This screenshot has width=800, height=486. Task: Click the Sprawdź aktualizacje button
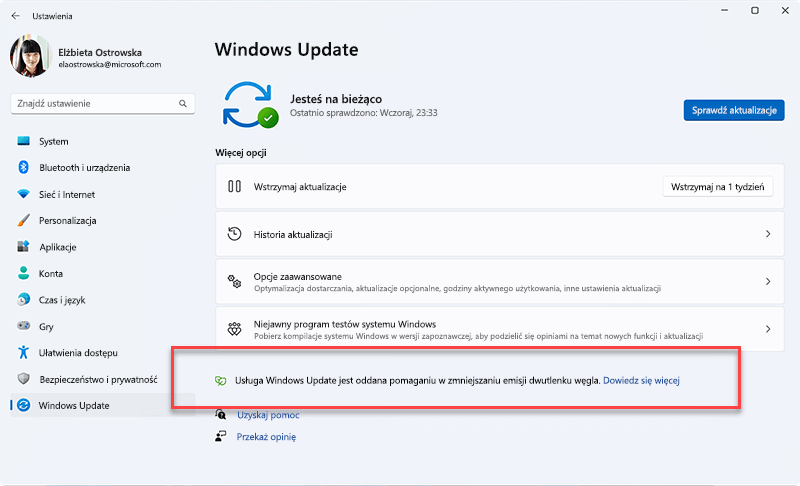pyautogui.click(x=734, y=110)
